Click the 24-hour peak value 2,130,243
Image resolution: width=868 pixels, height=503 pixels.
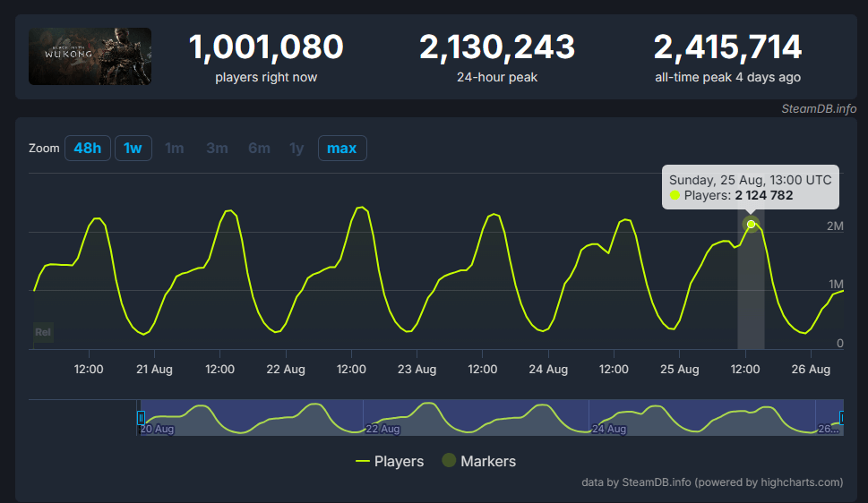tap(497, 47)
